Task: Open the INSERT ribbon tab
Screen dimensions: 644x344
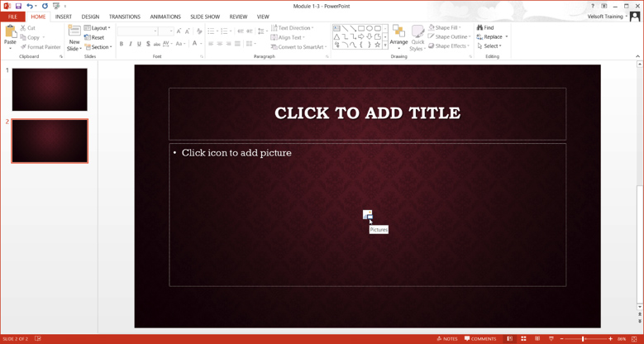Action: (x=64, y=17)
